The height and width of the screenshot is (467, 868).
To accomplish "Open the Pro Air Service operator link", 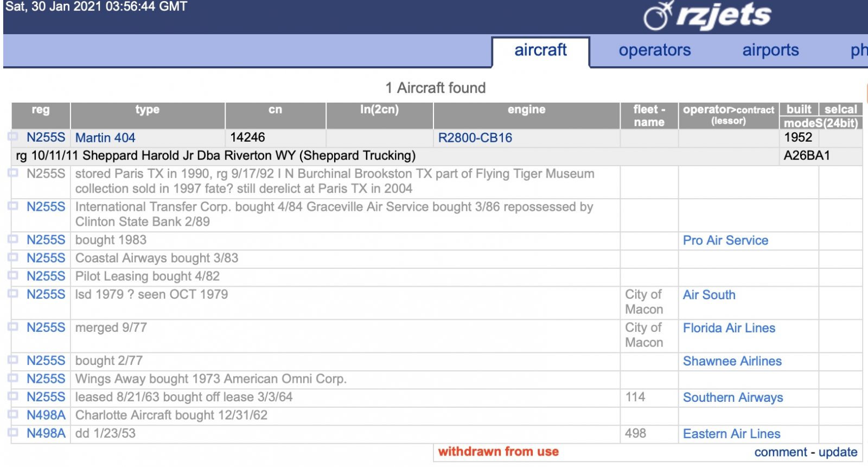I will click(x=725, y=241).
